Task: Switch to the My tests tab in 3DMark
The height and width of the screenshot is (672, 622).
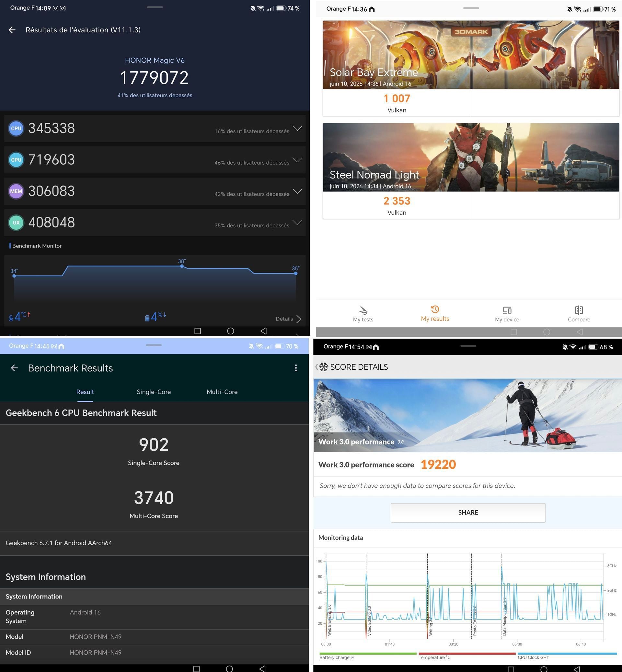Action: point(363,314)
